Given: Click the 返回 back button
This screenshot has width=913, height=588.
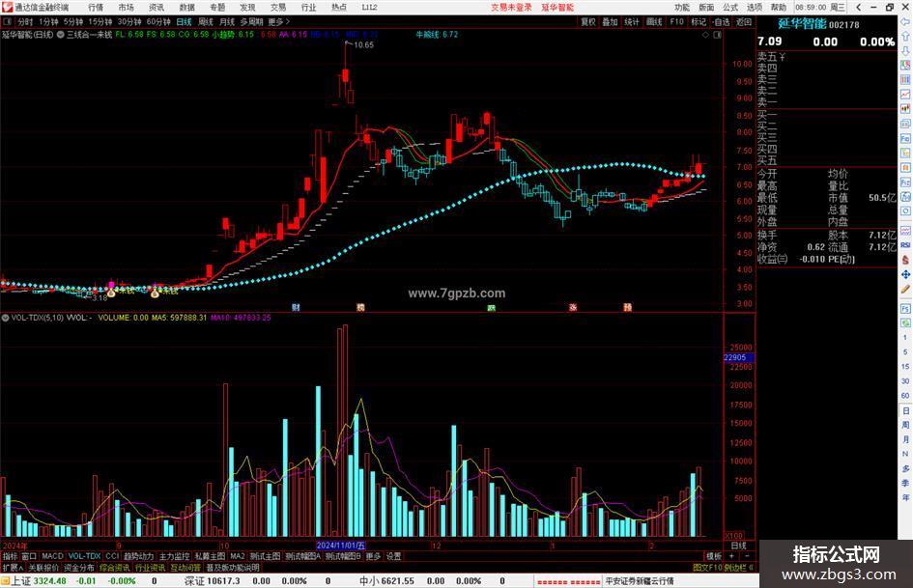Looking at the screenshot, I should (x=744, y=21).
